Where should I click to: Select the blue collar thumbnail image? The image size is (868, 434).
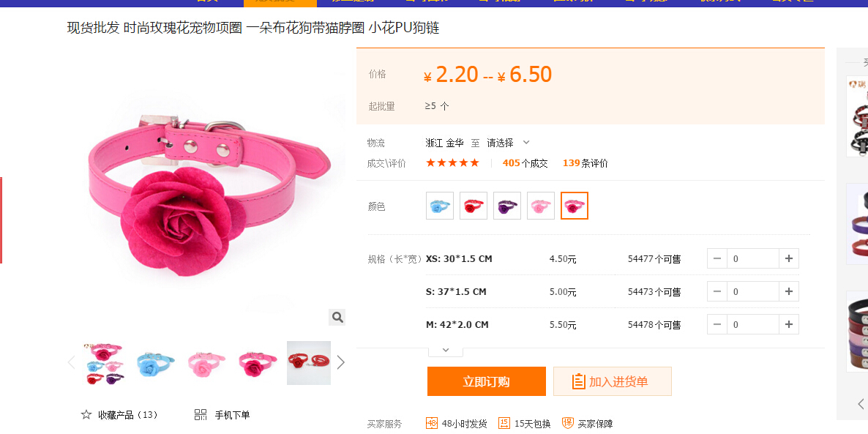155,362
